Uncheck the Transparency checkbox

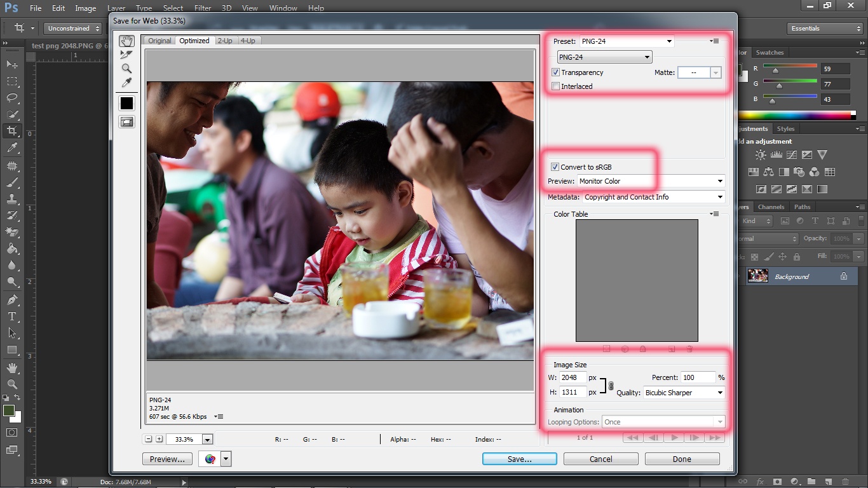556,72
